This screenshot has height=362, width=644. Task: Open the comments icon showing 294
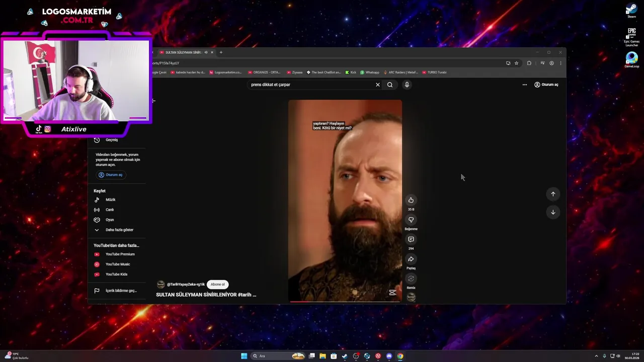(411, 239)
